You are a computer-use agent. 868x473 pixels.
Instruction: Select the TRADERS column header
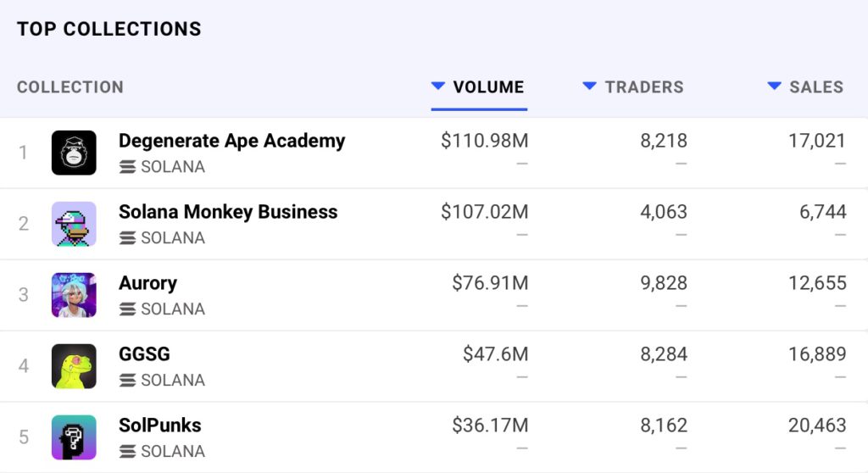click(644, 86)
